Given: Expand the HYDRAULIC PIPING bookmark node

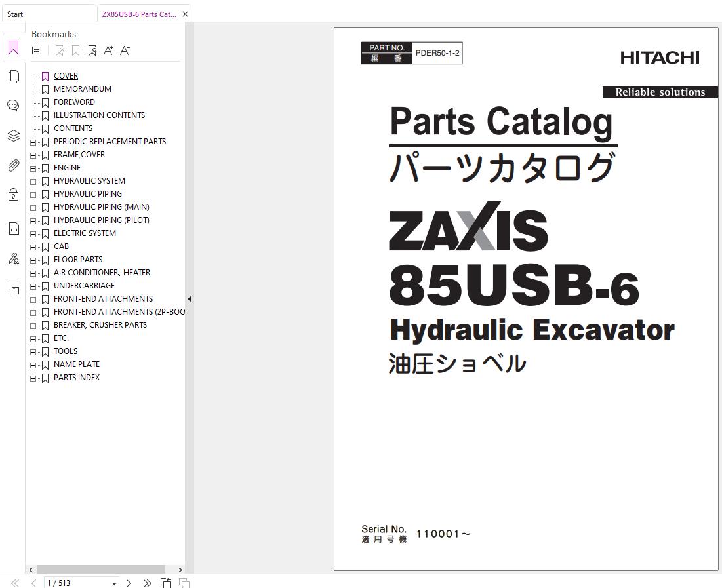Looking at the screenshot, I should pos(33,195).
